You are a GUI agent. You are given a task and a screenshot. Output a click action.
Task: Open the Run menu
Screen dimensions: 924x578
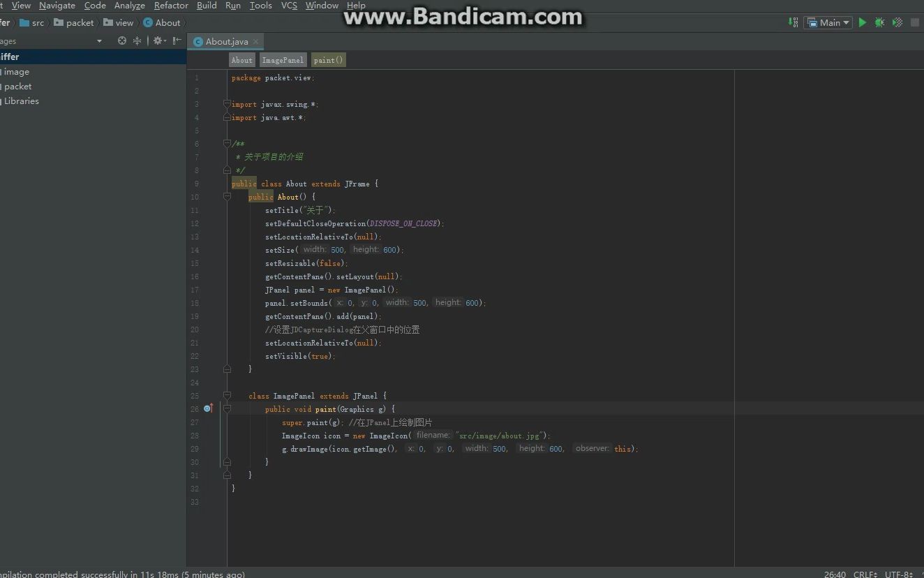[233, 6]
